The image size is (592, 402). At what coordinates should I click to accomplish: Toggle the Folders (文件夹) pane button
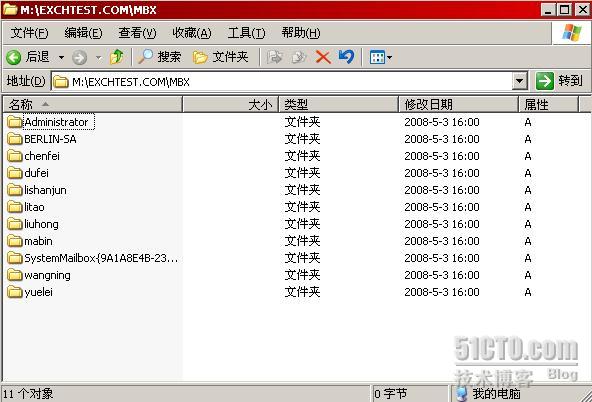tap(220, 57)
